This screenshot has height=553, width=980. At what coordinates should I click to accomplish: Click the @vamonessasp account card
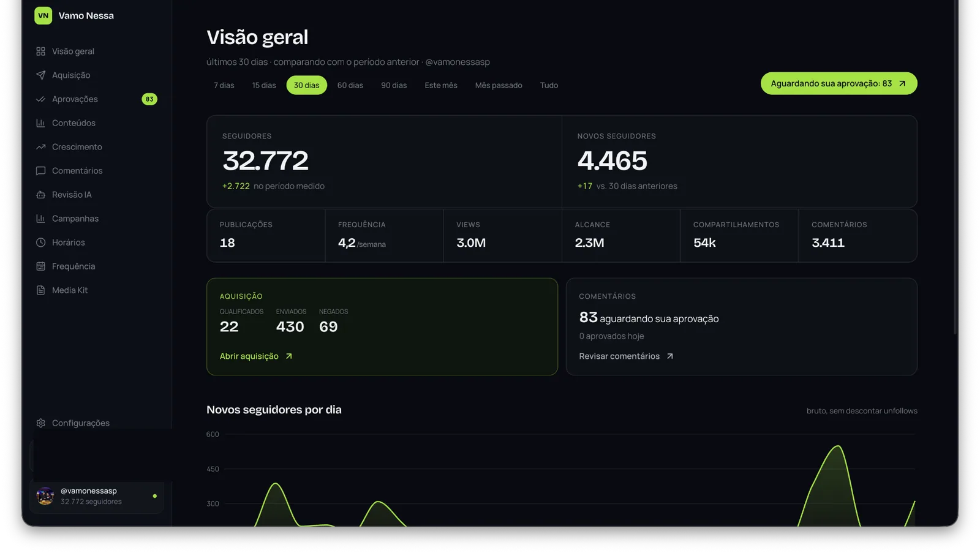point(97,497)
